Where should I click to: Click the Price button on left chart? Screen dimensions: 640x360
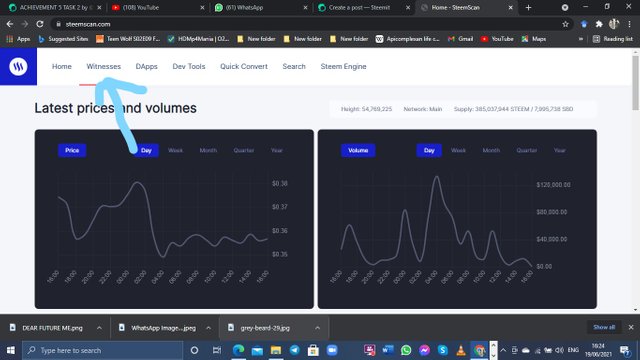coord(72,150)
